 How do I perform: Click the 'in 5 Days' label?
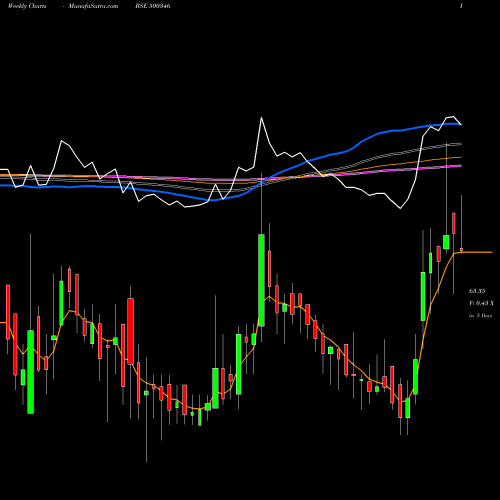tap(480, 315)
